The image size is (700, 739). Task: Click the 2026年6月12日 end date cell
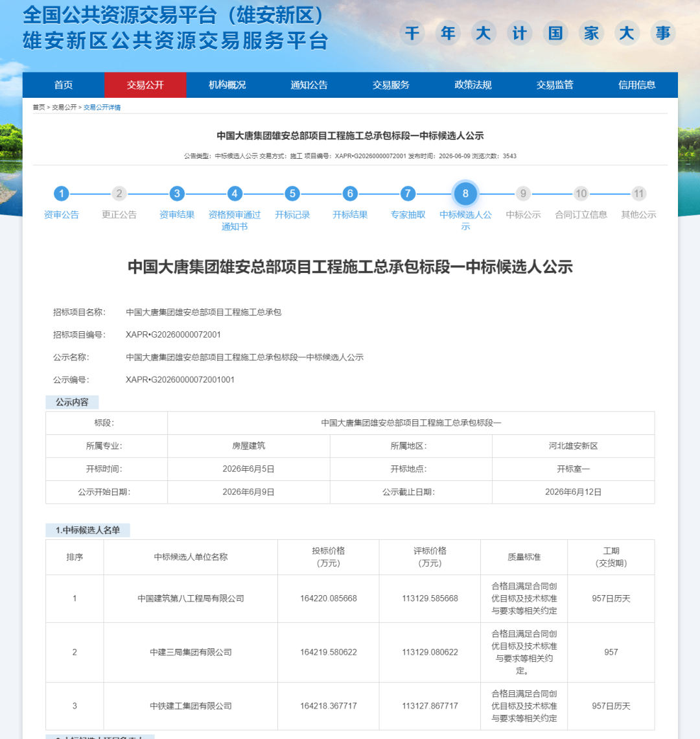point(573,492)
